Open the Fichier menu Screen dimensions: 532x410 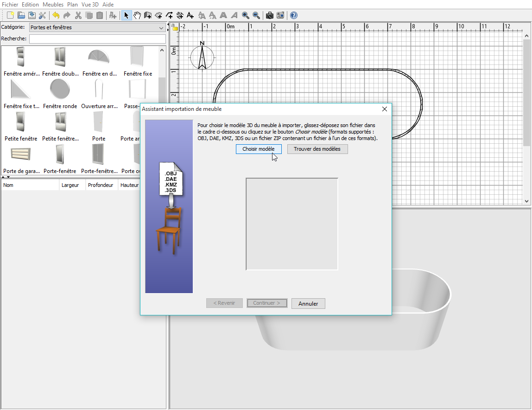[x=10, y=5]
